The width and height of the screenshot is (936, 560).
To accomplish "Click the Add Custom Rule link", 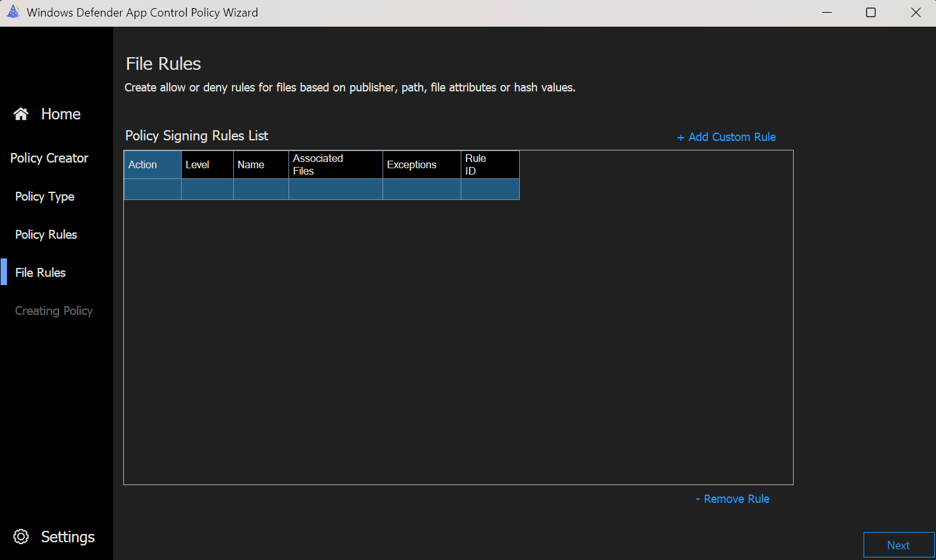I will click(x=726, y=137).
